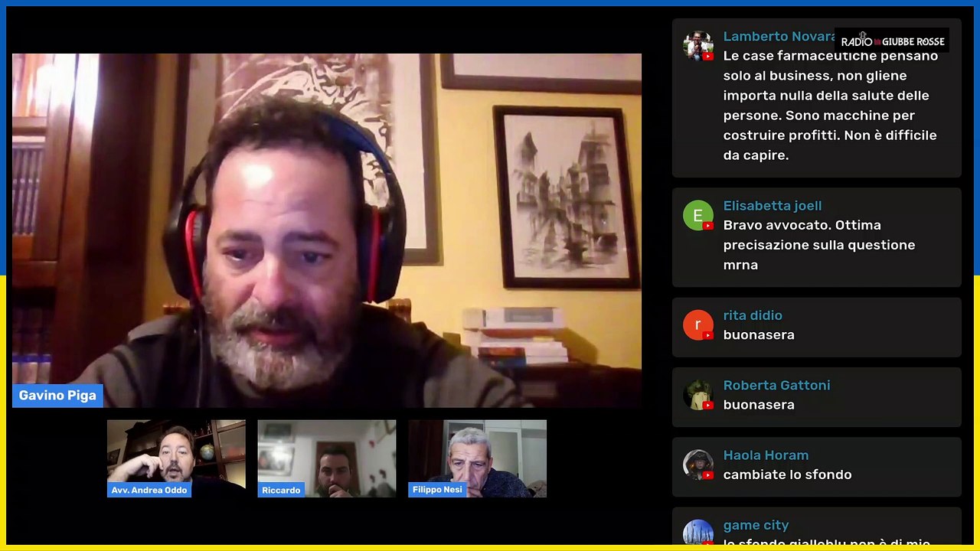Click the username game city
The width and height of the screenshot is (980, 551).
[x=756, y=525]
